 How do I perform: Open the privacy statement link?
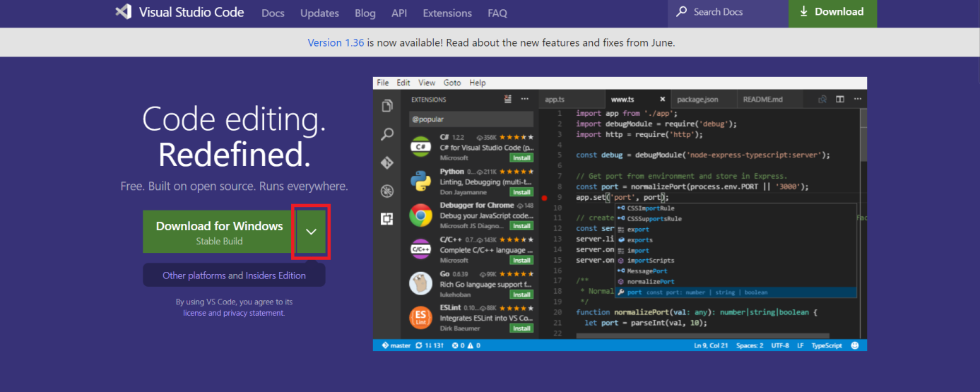point(254,313)
